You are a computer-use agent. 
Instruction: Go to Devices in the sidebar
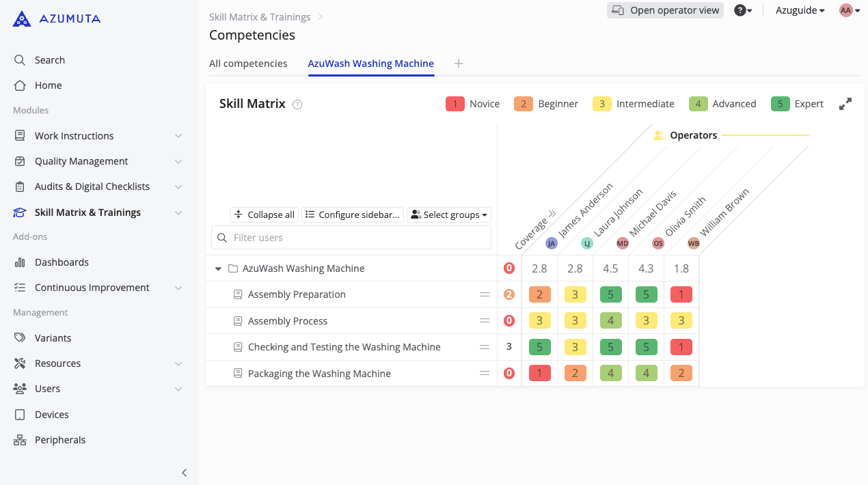(x=51, y=415)
